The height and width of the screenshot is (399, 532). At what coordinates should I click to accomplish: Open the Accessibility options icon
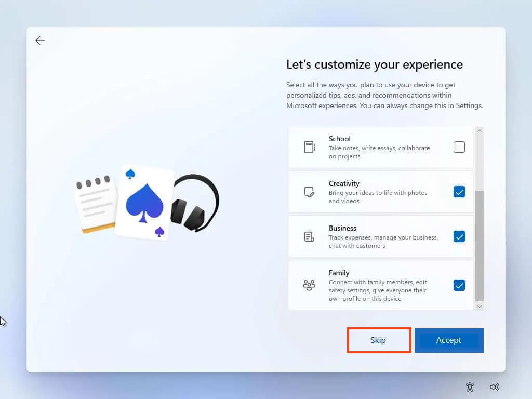click(470, 387)
